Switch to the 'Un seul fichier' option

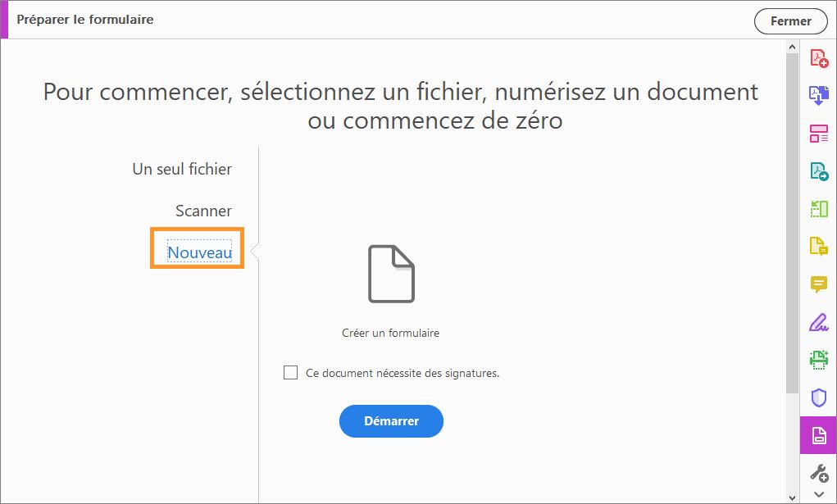(x=182, y=169)
